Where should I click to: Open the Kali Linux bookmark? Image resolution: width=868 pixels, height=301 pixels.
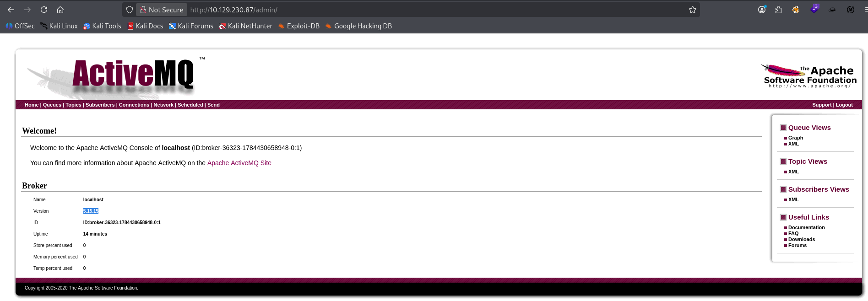tap(59, 26)
